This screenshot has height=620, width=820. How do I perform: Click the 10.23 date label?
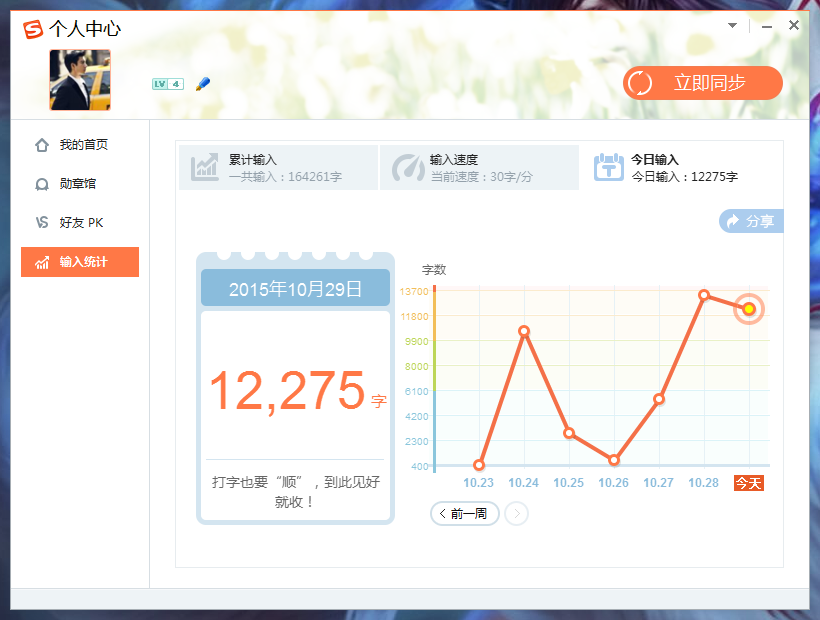[479, 483]
